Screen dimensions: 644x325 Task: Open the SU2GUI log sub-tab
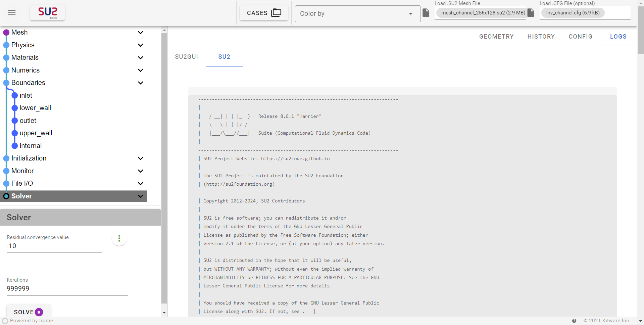coord(187,57)
